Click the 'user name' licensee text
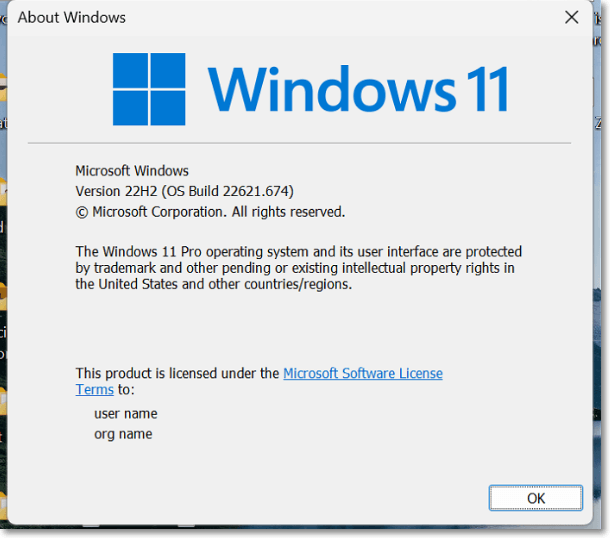This screenshot has width=610, height=538. (x=126, y=414)
